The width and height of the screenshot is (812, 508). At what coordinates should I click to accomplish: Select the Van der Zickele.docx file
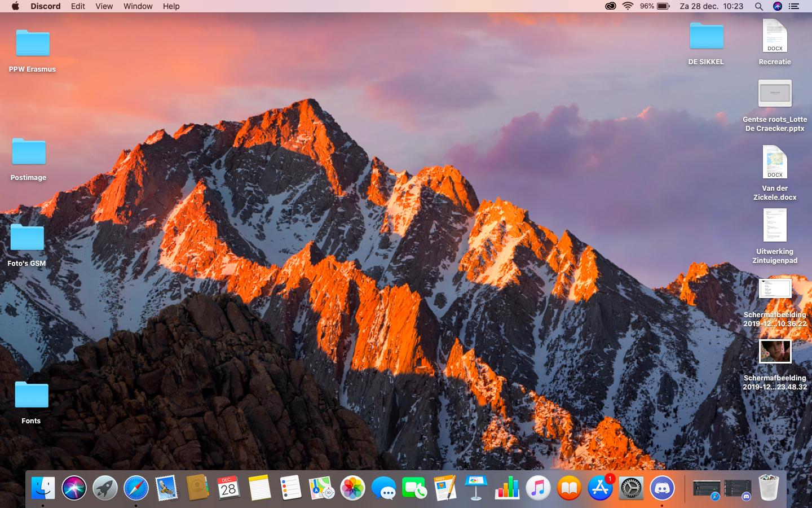[775, 173]
